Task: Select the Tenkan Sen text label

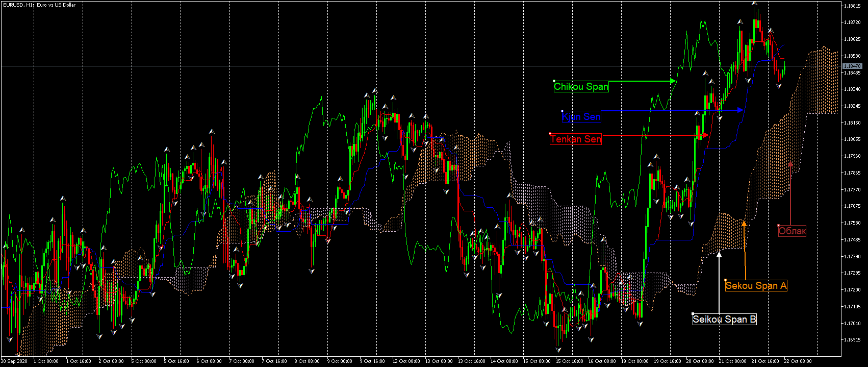Action: (576, 139)
